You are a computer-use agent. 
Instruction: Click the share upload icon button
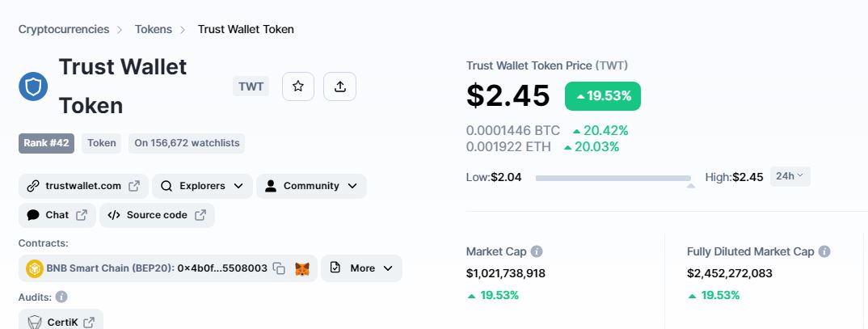pyautogui.click(x=340, y=86)
